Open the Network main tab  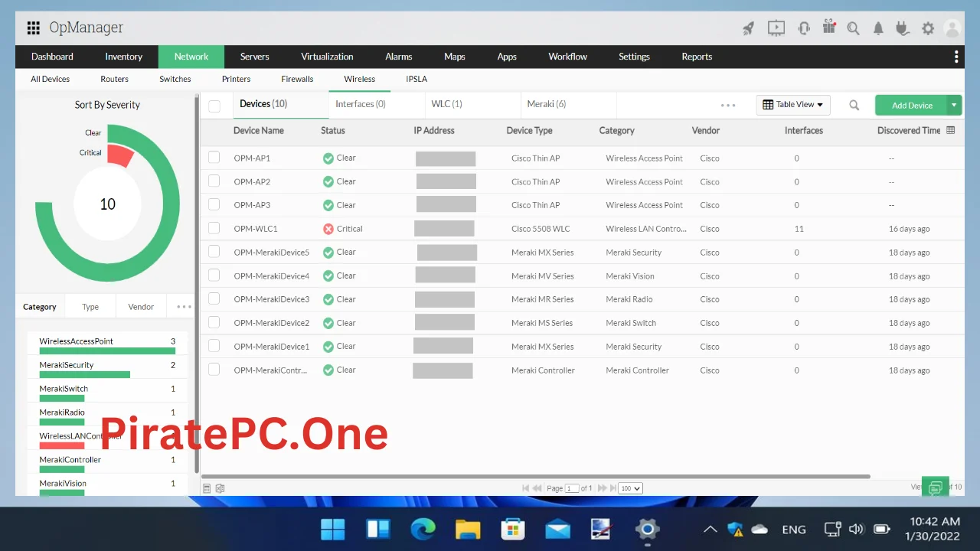tap(191, 57)
